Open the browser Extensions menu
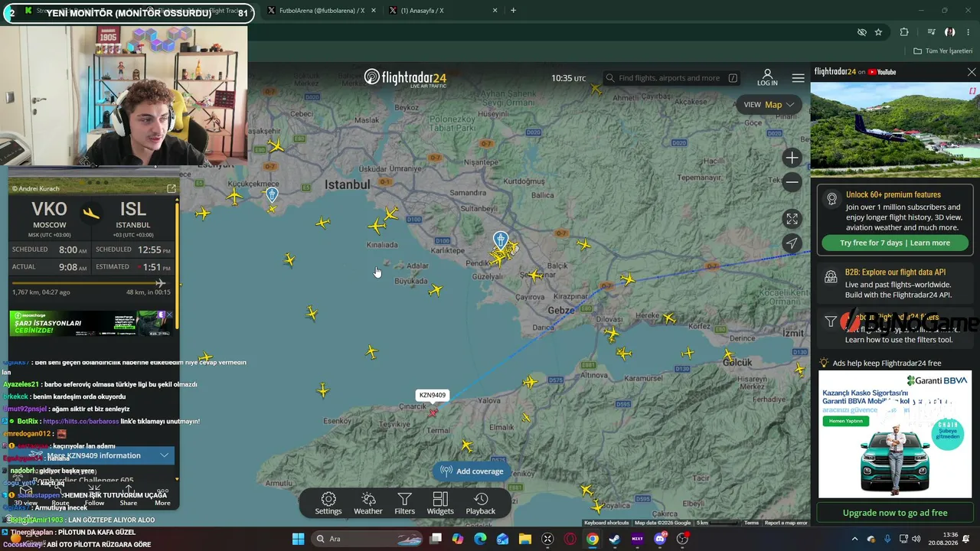This screenshot has width=980, height=551. click(904, 32)
